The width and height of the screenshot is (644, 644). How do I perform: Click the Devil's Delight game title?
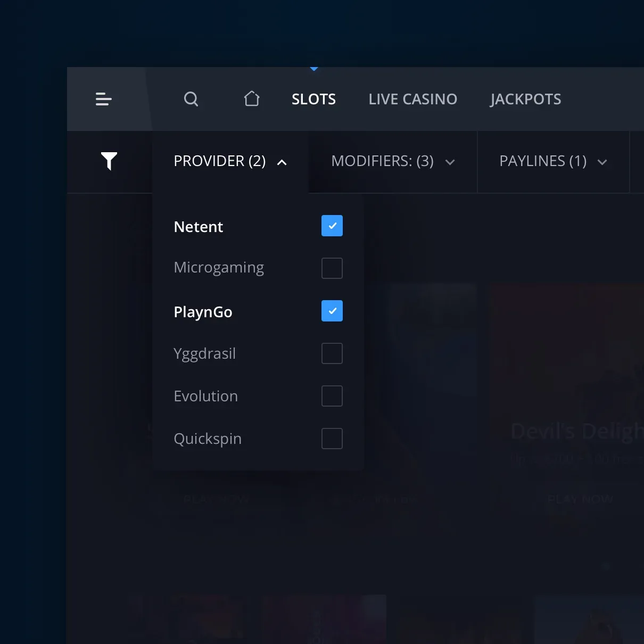click(577, 432)
